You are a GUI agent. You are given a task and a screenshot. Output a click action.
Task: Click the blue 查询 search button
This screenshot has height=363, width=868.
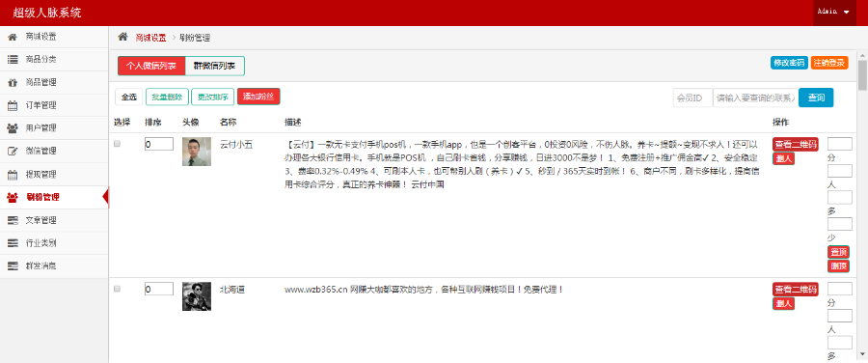point(816,98)
